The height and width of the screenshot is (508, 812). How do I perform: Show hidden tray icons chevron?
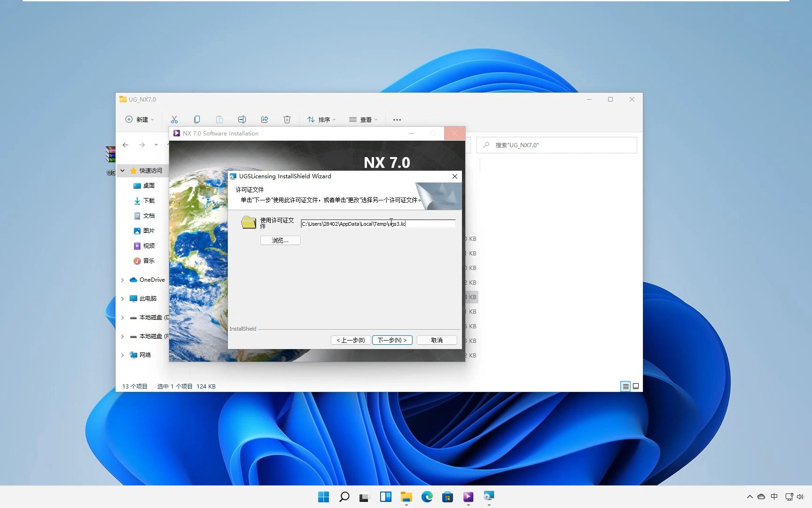[x=750, y=497]
